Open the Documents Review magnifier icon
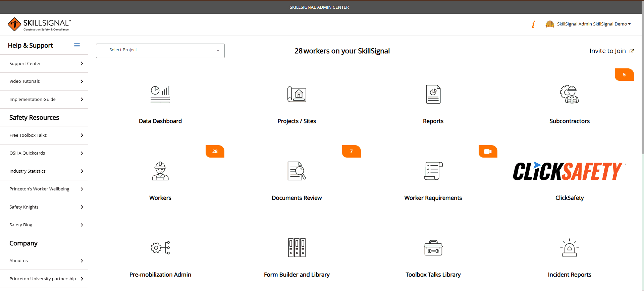 pyautogui.click(x=297, y=171)
